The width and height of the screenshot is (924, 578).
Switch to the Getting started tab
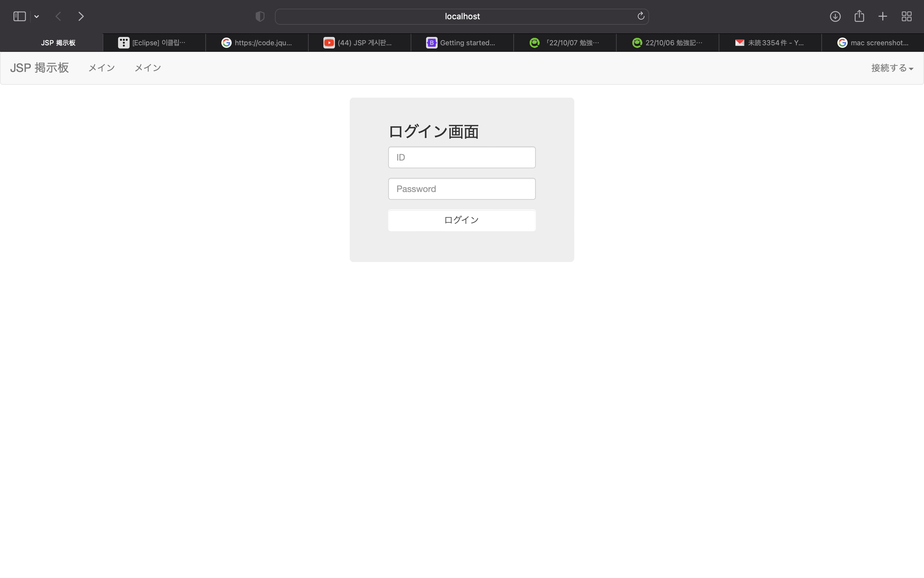point(462,43)
